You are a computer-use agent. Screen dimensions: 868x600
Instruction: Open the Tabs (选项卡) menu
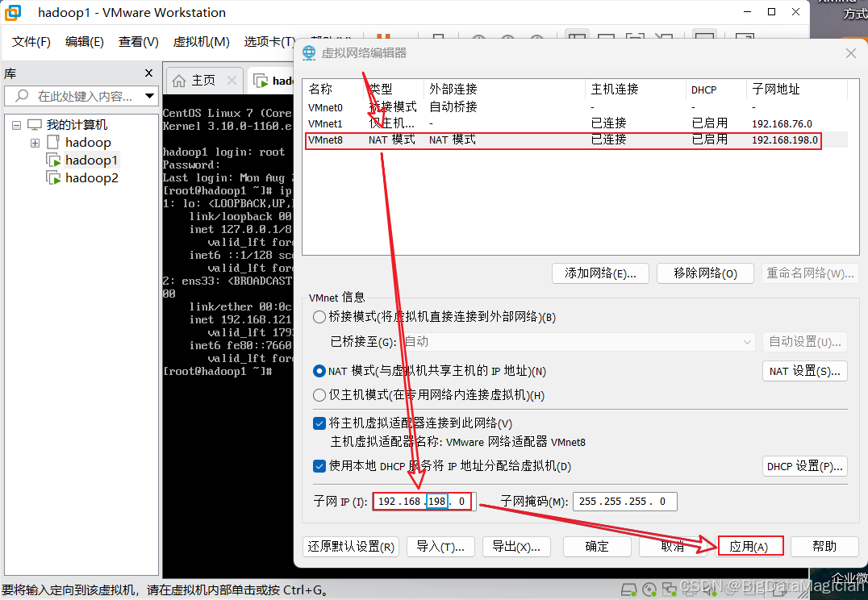(x=269, y=42)
